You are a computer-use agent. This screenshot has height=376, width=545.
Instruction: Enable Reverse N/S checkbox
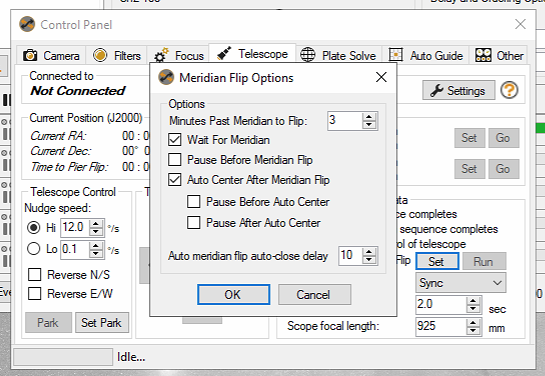point(34,275)
